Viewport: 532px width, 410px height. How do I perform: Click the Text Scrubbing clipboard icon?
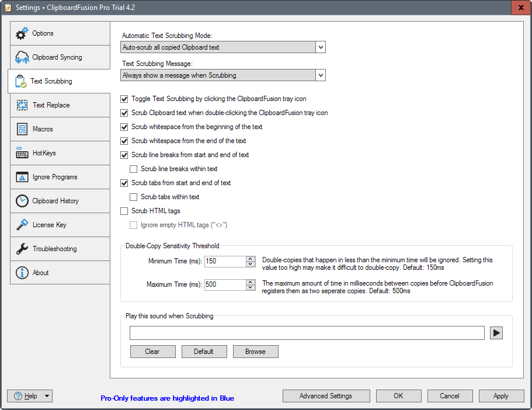(x=20, y=81)
